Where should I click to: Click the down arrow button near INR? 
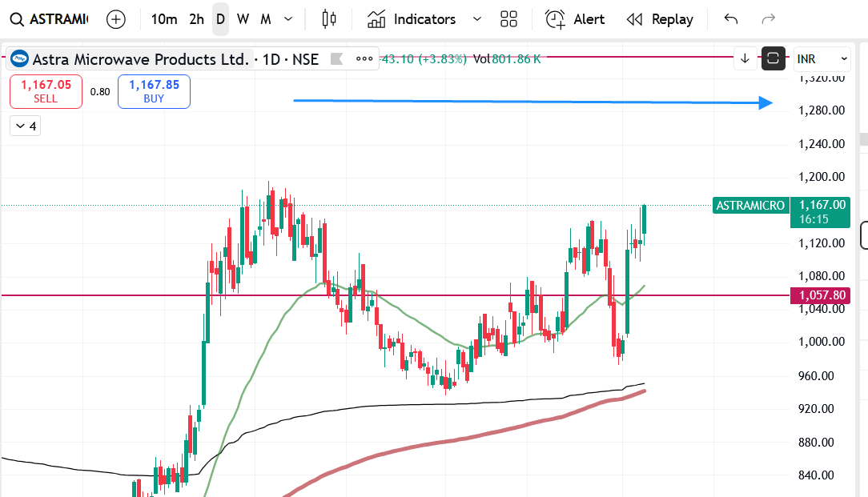pyautogui.click(x=745, y=58)
